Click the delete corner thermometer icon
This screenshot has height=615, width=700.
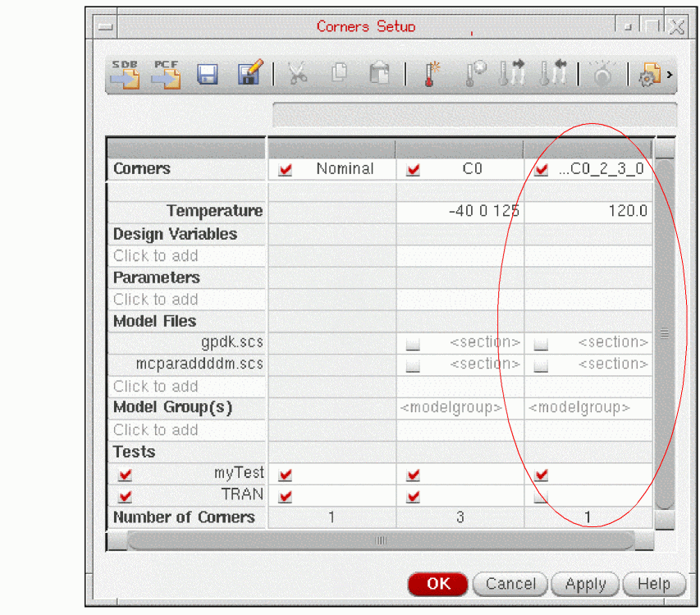(x=475, y=74)
